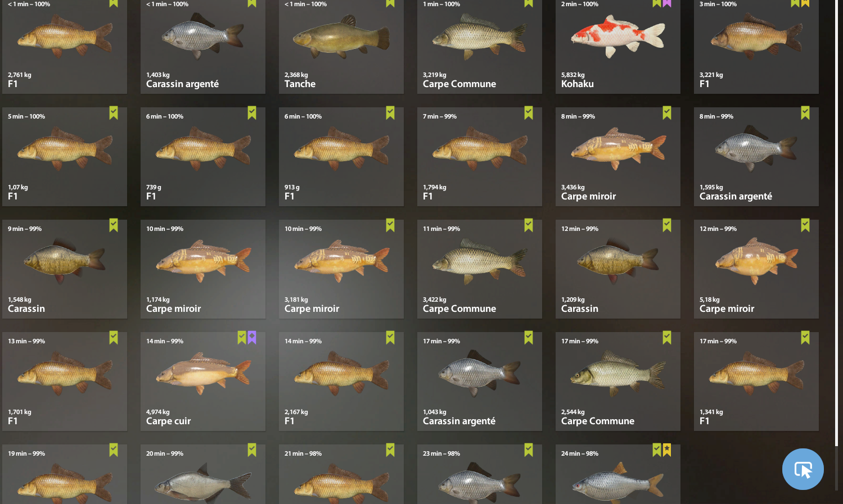
Task: Click green bookmark on Carpe Commune 2,544 kg
Action: [x=667, y=338]
